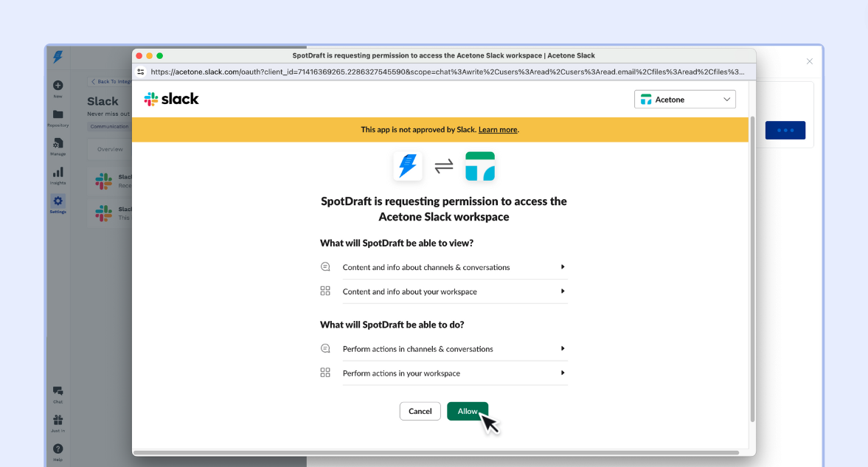The height and width of the screenshot is (467, 868).
Task: Click the heading "What will SpotDraft be able to view?"
Action: [396, 243]
